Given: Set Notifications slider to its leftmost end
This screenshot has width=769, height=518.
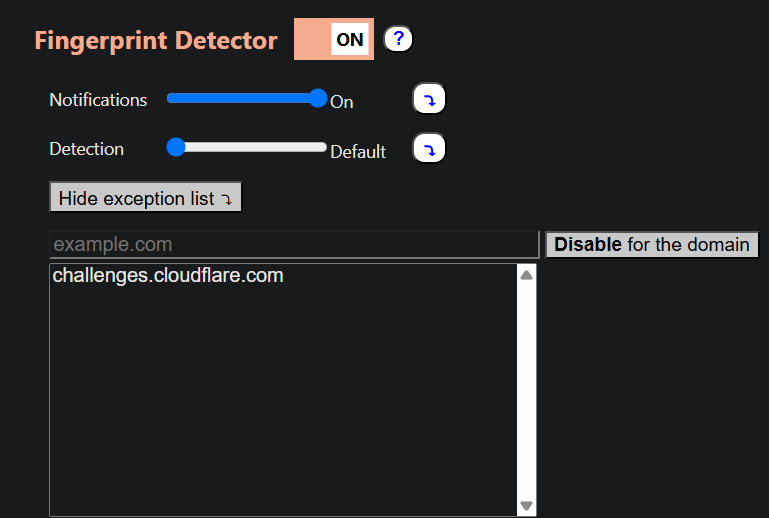Looking at the screenshot, I should coord(171,98).
